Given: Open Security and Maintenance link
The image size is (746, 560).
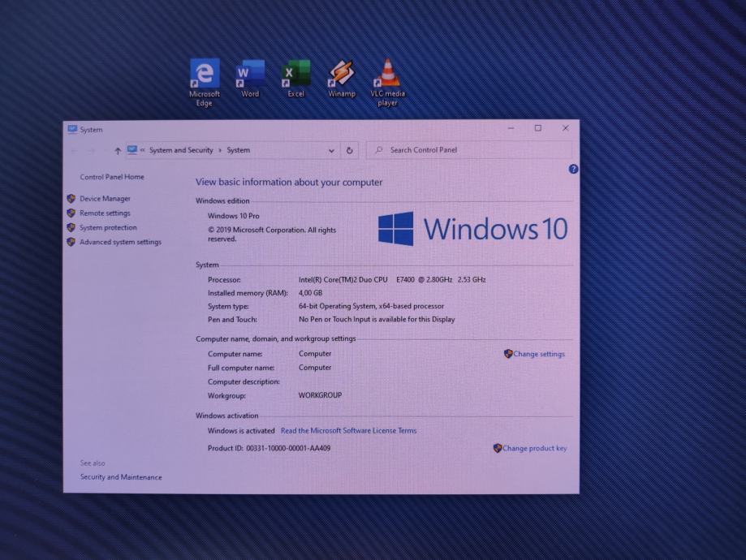Looking at the screenshot, I should (x=121, y=476).
